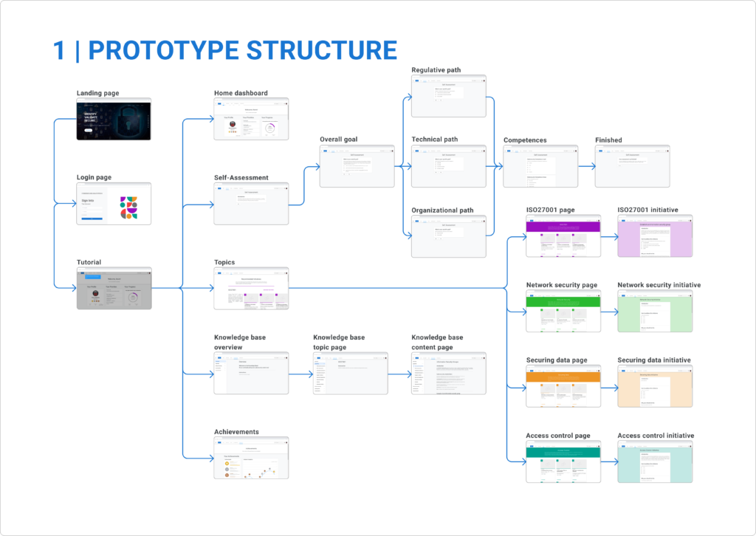Select the Home dashboard thumbnail
The image size is (756, 536).
coord(251,119)
